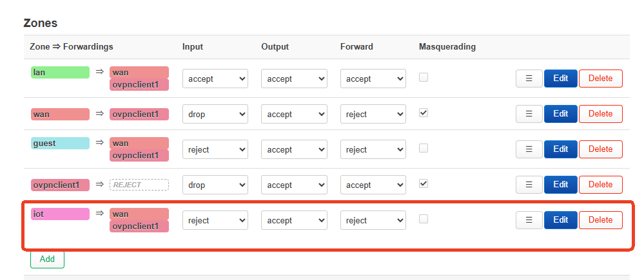Edit the lan zone settings

[x=561, y=79]
